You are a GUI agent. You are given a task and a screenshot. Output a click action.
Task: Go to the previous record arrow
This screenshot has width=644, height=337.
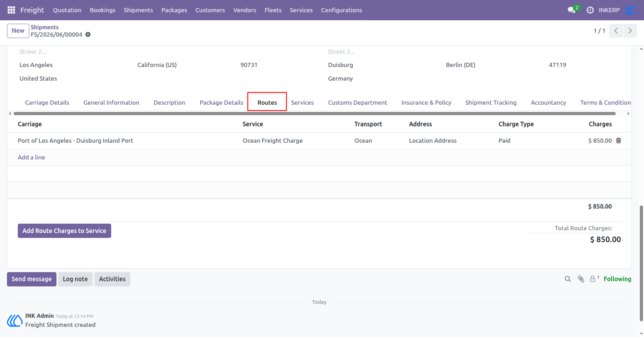(616, 31)
